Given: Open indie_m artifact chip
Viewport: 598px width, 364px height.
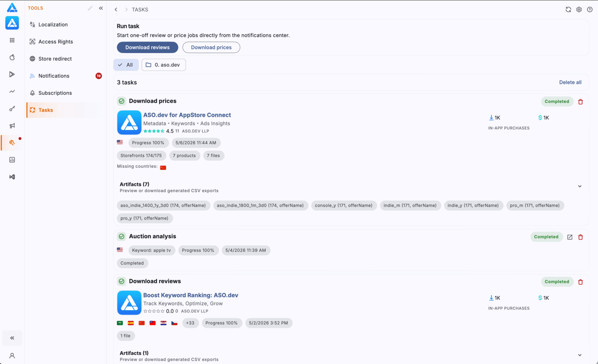Looking at the screenshot, I should pos(410,205).
